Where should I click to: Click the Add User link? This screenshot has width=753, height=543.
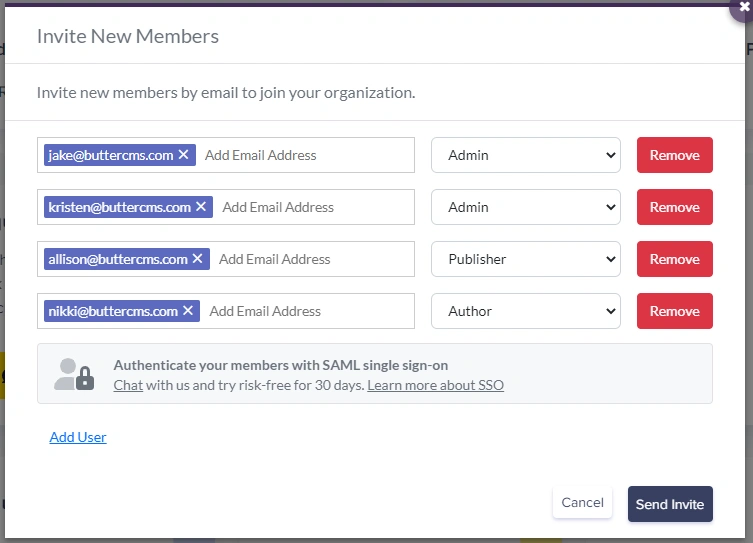click(x=78, y=437)
